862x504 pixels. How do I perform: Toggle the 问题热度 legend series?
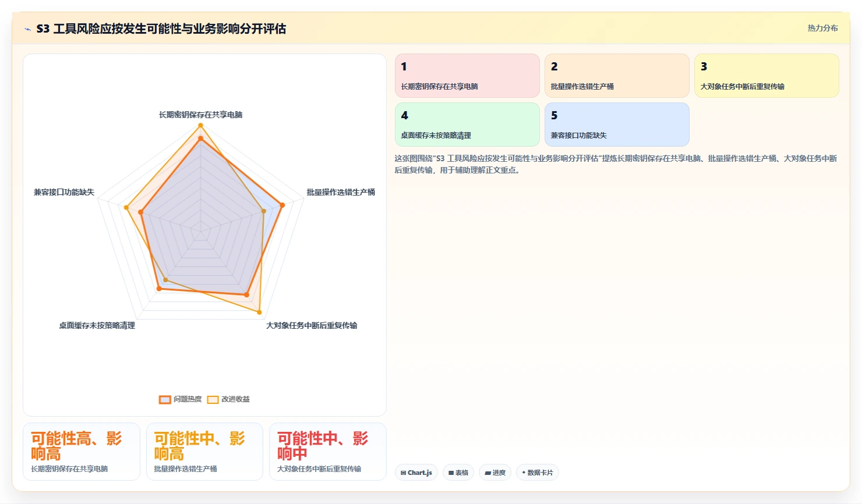pos(181,399)
